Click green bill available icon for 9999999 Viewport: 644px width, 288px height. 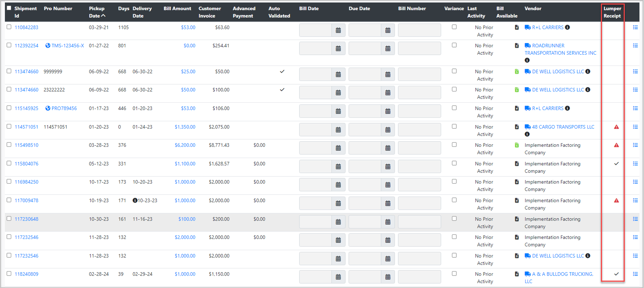pyautogui.click(x=517, y=72)
